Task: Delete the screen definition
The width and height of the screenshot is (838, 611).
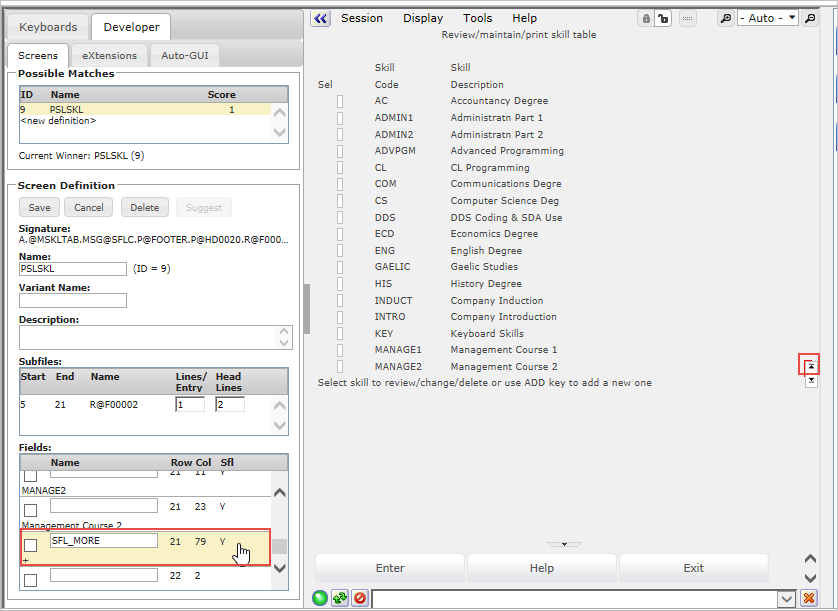Action: click(x=145, y=207)
